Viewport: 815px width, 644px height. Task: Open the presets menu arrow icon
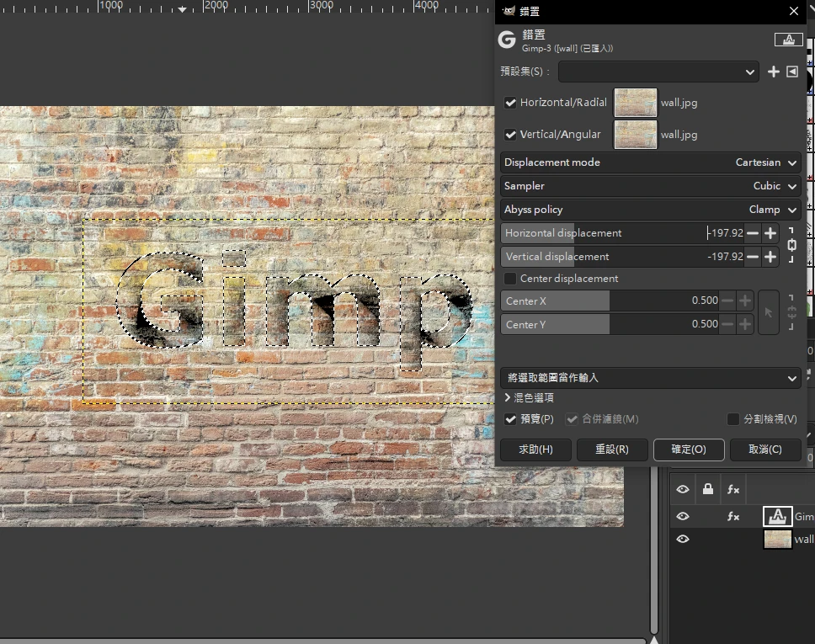(x=792, y=72)
